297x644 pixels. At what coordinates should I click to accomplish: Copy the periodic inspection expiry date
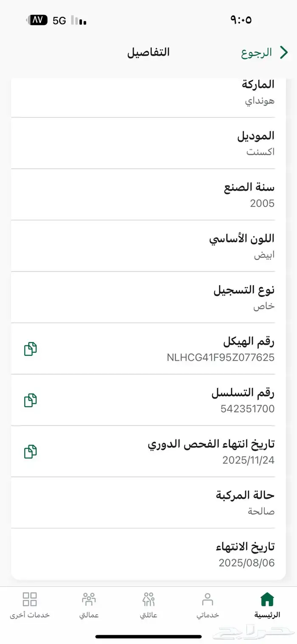[30, 451]
